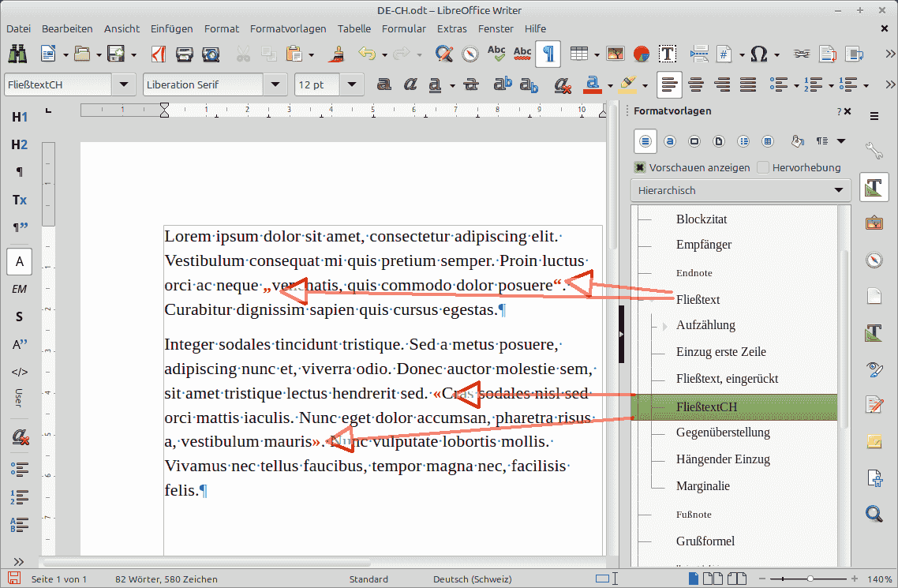Switch to List Styles in Formatvorlagen
The width and height of the screenshot is (898, 588).
743,140
